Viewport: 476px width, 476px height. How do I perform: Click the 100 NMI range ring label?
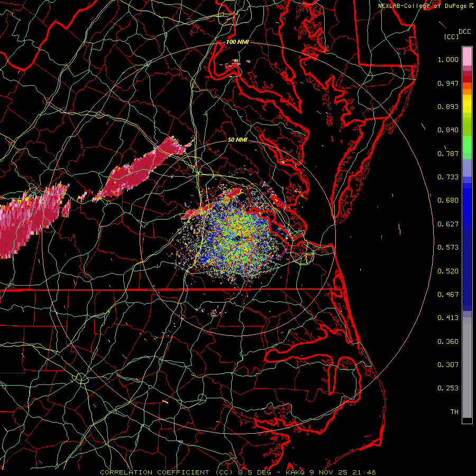coord(237,42)
